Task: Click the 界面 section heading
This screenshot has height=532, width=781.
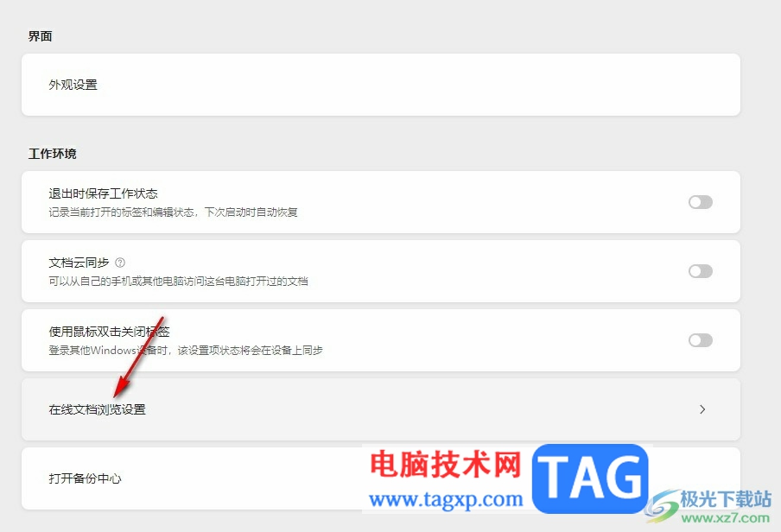Action: tap(40, 36)
